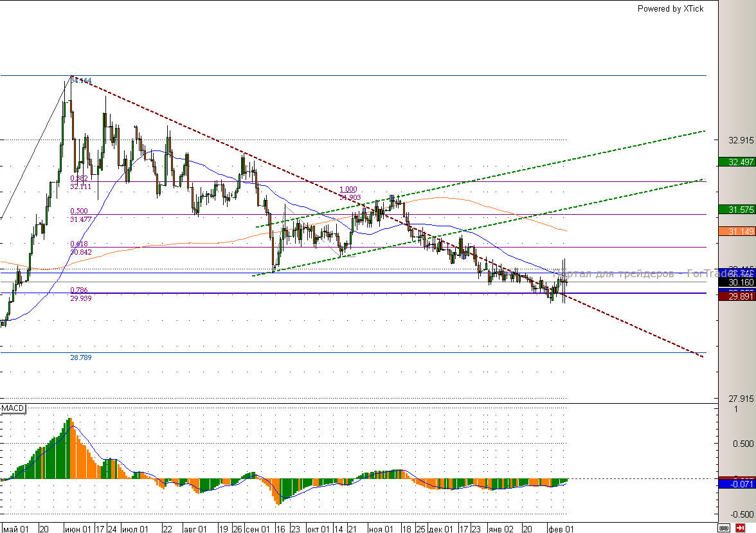Click the link icon beside the red arrow
The width and height of the screenshot is (756, 533).
(723, 528)
